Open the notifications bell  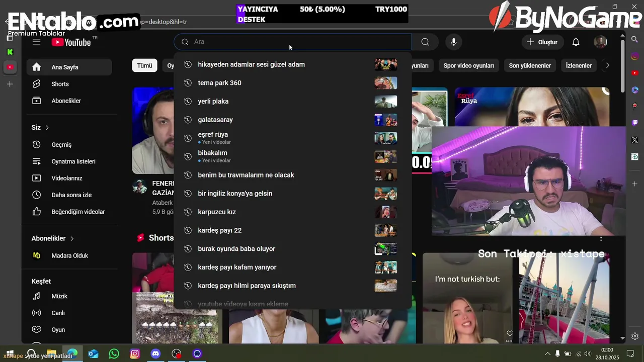(x=576, y=42)
